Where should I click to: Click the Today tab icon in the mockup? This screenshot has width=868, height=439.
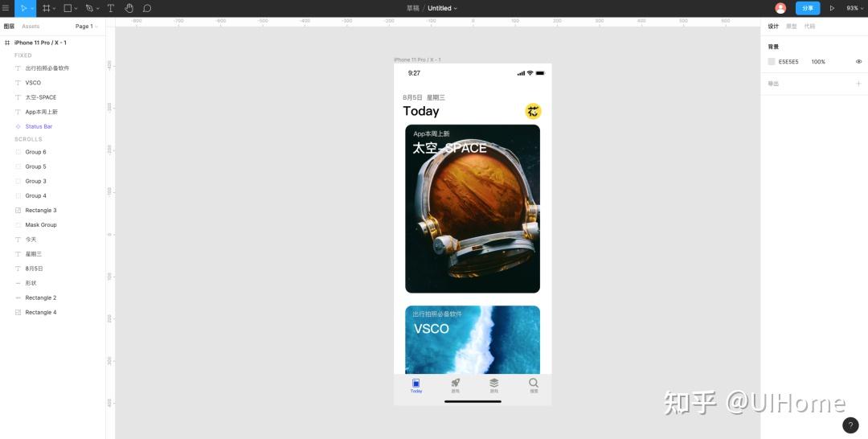tap(416, 383)
